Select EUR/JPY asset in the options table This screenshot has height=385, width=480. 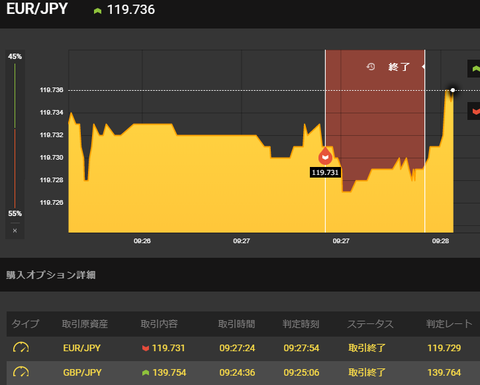(82, 348)
